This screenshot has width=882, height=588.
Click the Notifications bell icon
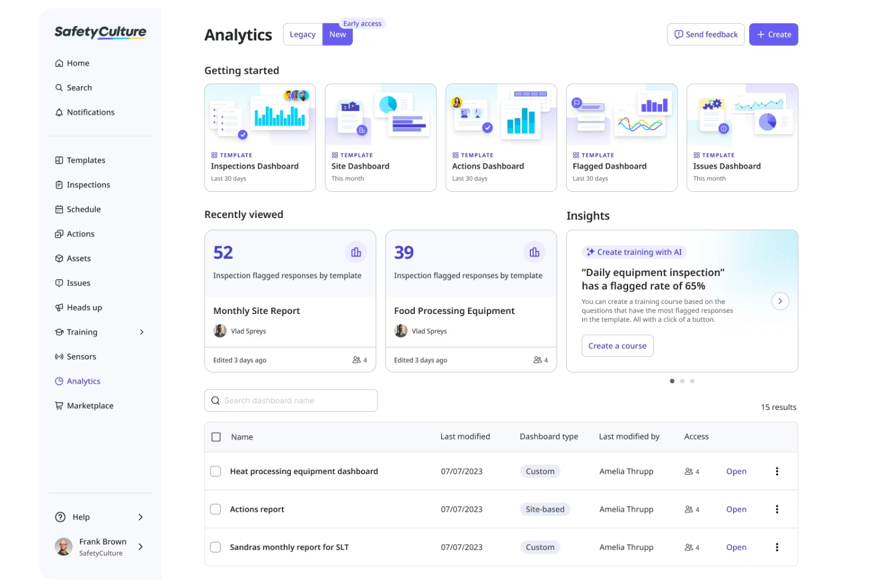click(59, 112)
